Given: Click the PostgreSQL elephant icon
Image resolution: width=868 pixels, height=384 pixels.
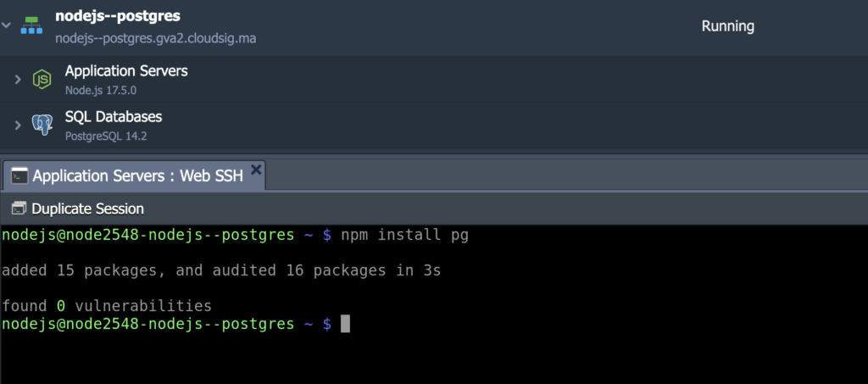Looking at the screenshot, I should pos(42,125).
